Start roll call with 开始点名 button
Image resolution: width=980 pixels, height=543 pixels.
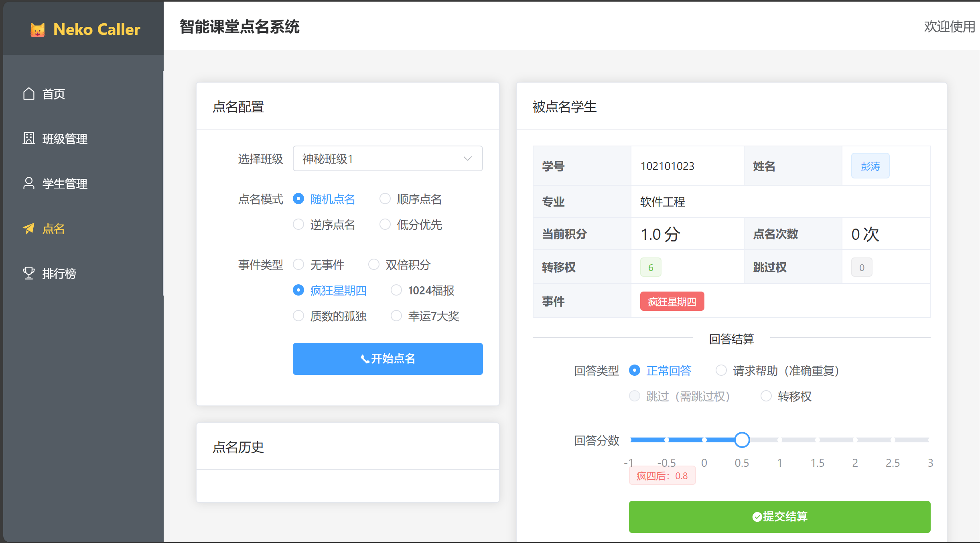point(387,359)
